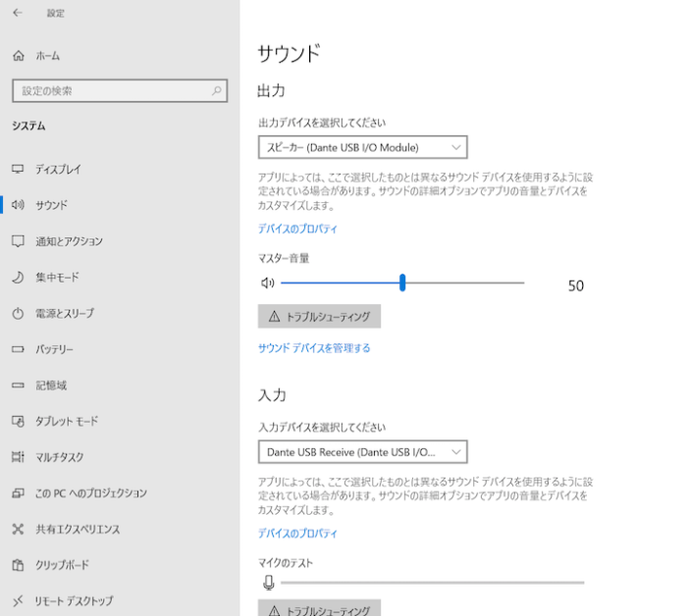Click the microphone test icon
The width and height of the screenshot is (687, 616).
(x=268, y=583)
